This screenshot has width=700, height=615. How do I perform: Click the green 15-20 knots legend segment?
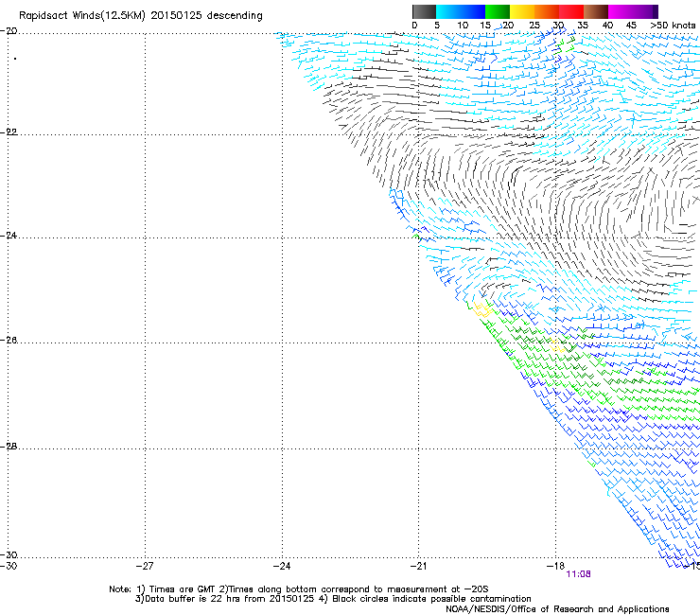[x=498, y=11]
